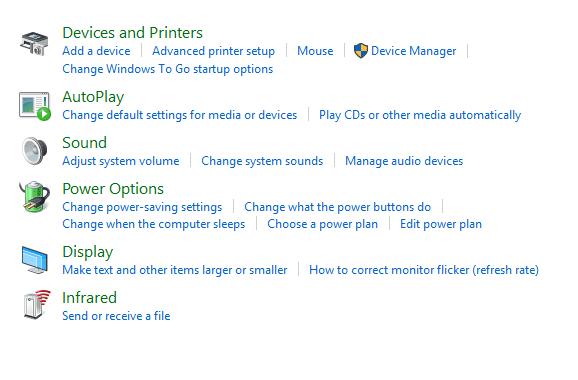The width and height of the screenshot is (578, 380).
Task: Open Make text and other items larger or smaller
Action: coord(175,270)
